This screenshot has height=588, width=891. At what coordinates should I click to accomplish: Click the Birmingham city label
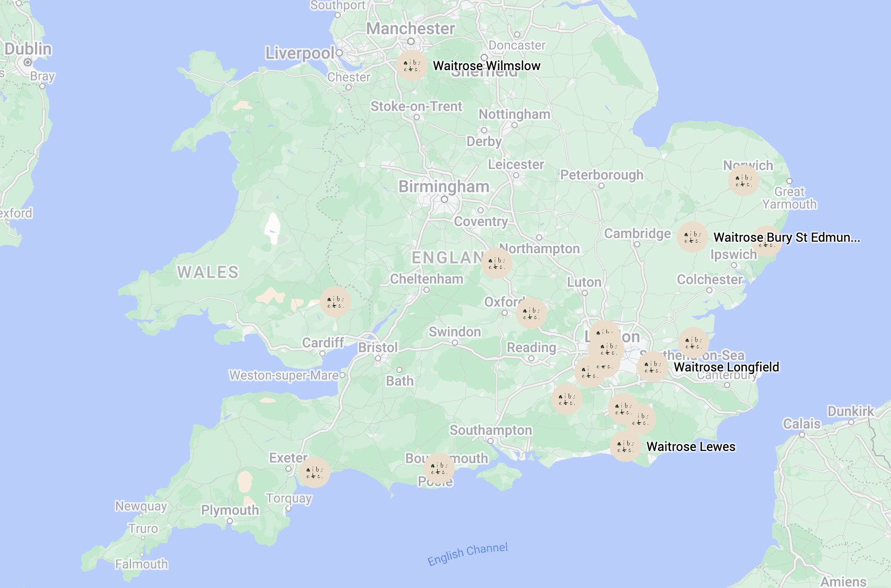pyautogui.click(x=444, y=187)
